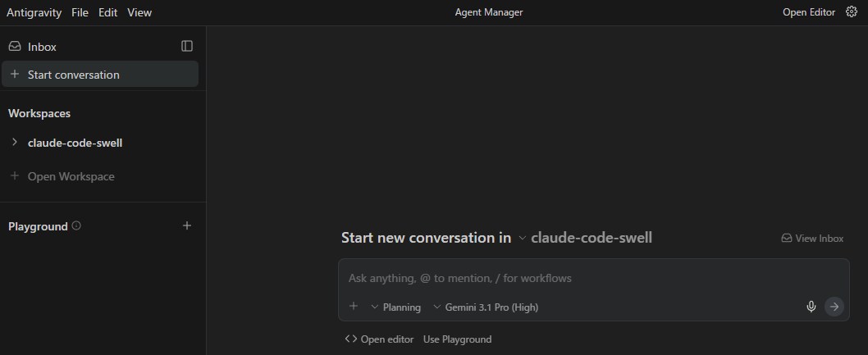This screenshot has width=868, height=355.
Task: Open the Gemini 3.1 Pro model dropdown
Action: pyautogui.click(x=486, y=307)
